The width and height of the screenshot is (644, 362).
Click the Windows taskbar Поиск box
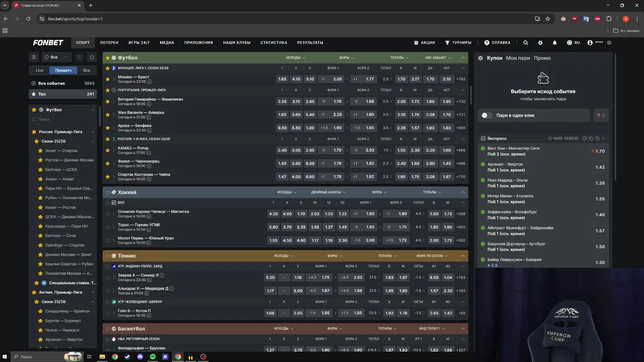(x=48, y=356)
